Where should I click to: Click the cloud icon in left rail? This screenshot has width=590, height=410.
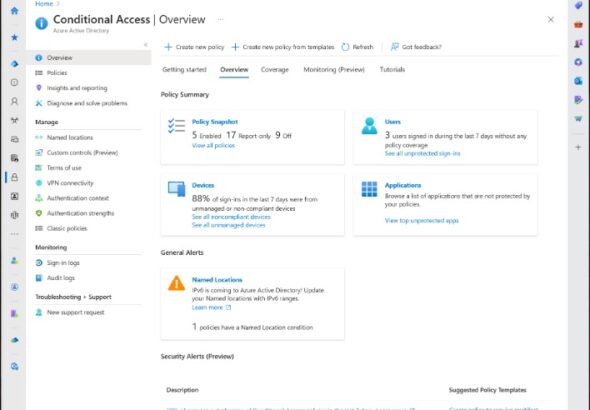pyautogui.click(x=14, y=340)
